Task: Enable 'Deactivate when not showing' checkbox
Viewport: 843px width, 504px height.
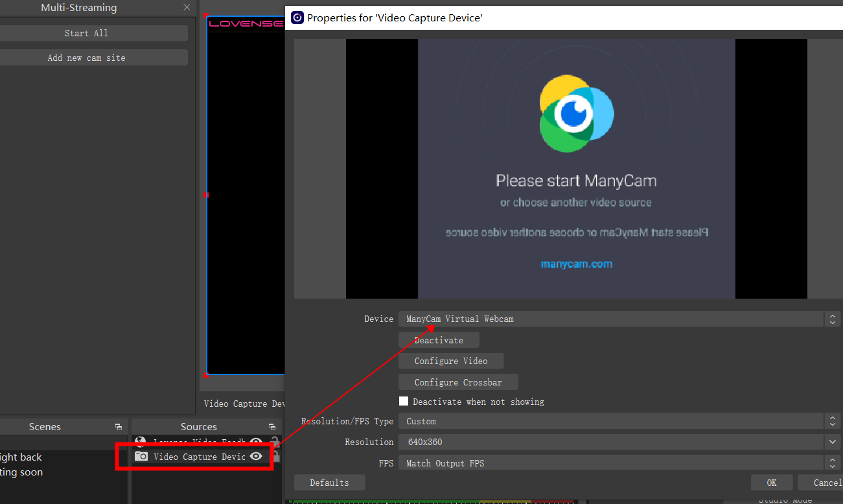Action: 404,401
